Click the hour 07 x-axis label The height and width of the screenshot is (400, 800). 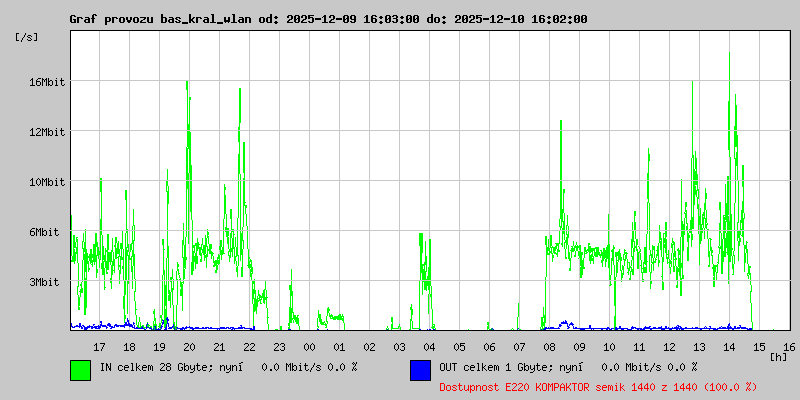(519, 347)
